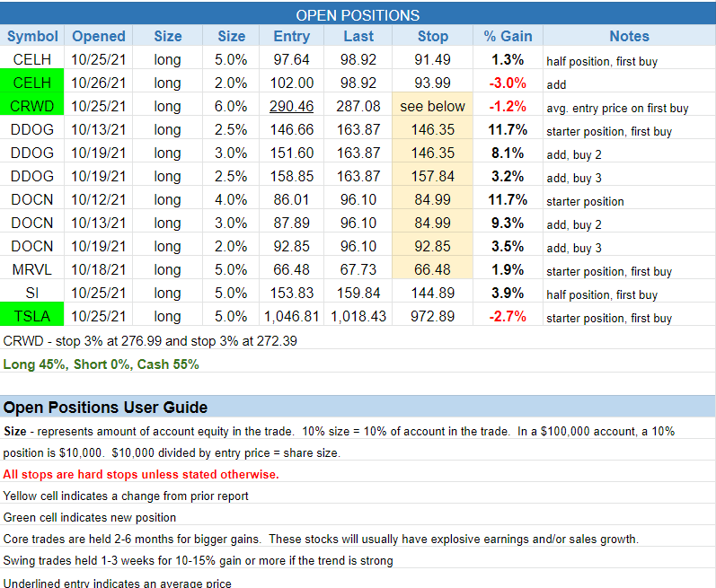
Task: Click the 10/18/21 opened date for MRVL
Action: click(x=99, y=269)
